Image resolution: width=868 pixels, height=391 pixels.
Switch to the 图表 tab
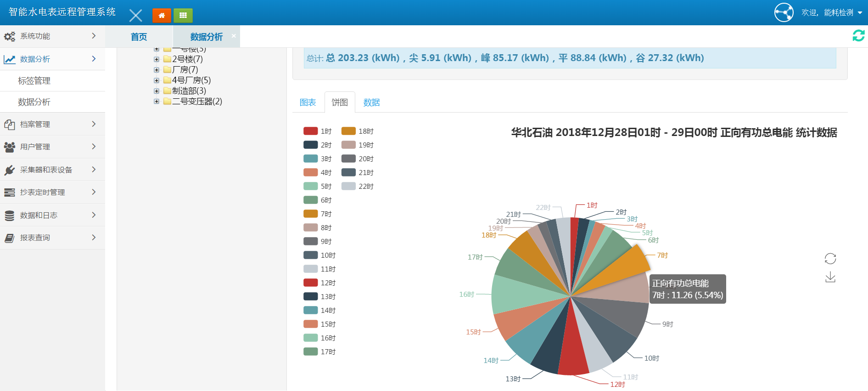pos(308,102)
